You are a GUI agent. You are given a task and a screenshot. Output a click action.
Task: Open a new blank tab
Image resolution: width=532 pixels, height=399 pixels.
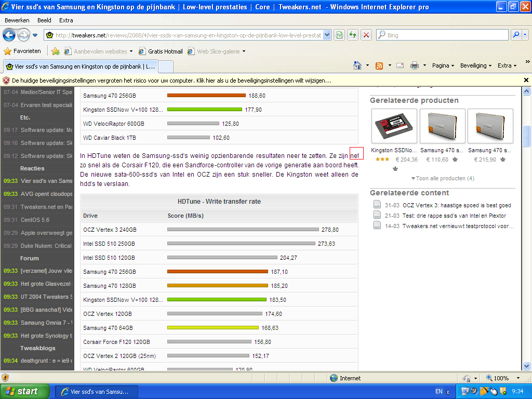point(166,66)
